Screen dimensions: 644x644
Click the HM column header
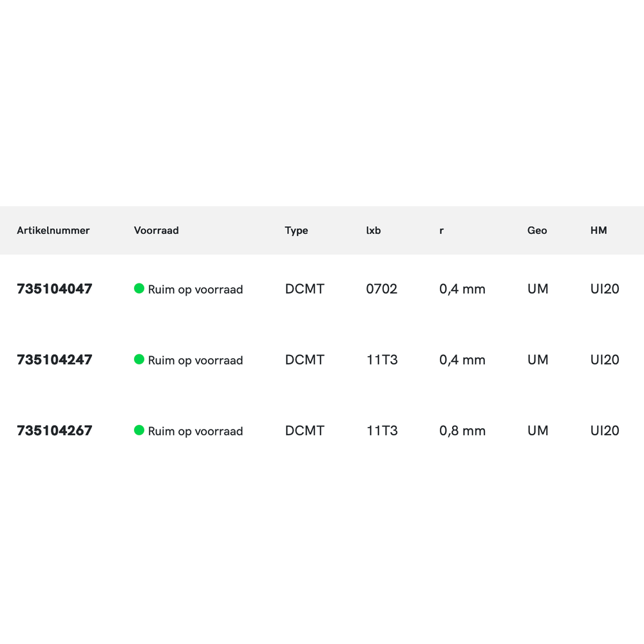pyautogui.click(x=599, y=231)
